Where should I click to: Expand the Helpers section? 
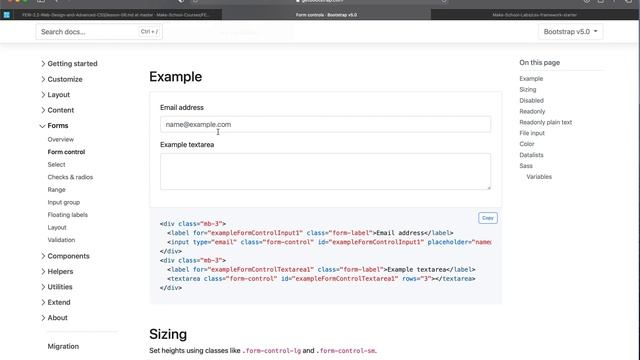57,271
